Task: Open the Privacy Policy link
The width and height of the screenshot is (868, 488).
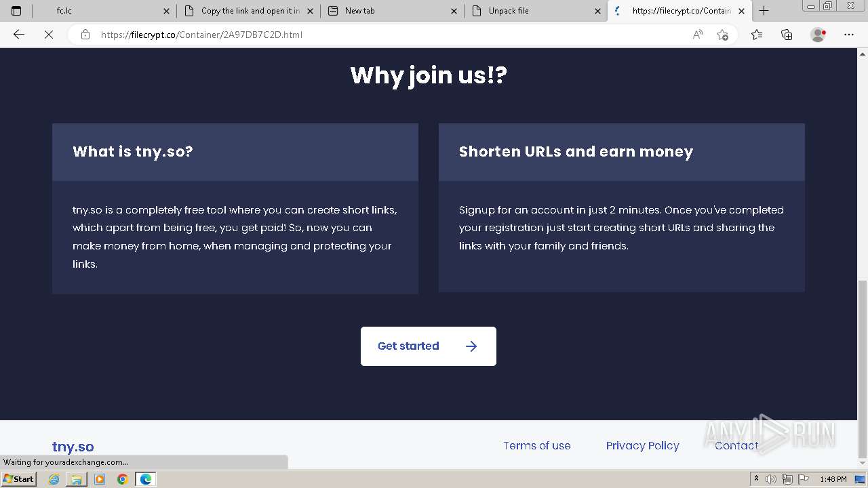Action: pyautogui.click(x=643, y=445)
